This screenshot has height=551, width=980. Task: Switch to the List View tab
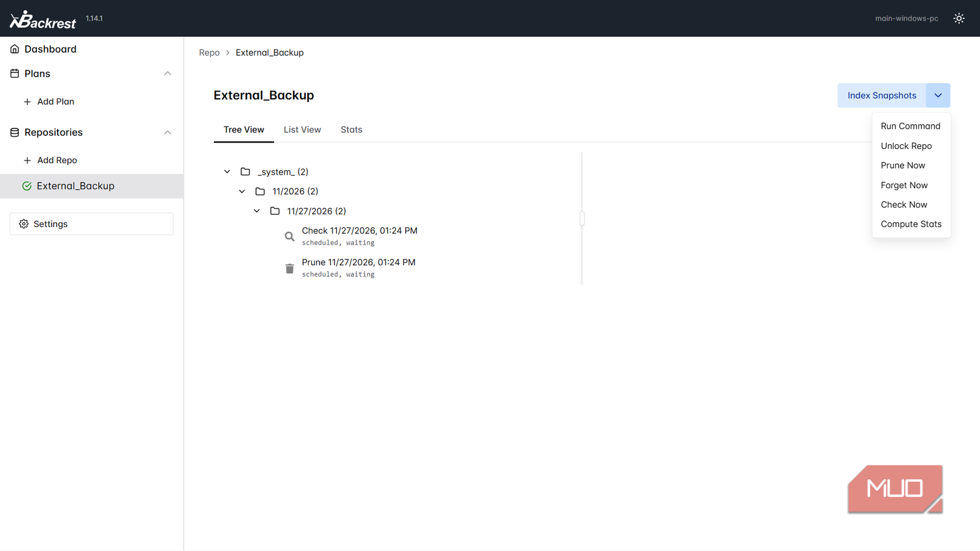pyautogui.click(x=302, y=129)
